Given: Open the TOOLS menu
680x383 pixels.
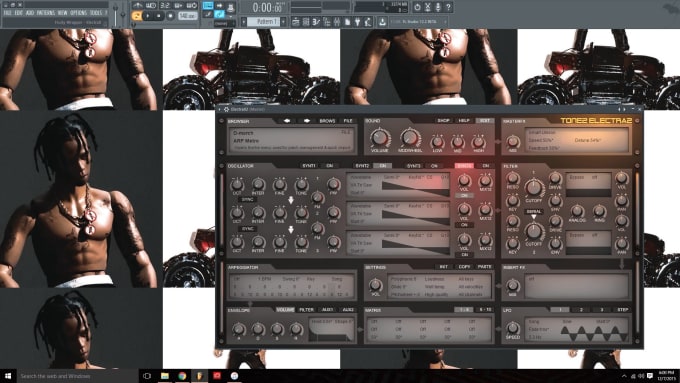Looking at the screenshot, I should (96, 13).
